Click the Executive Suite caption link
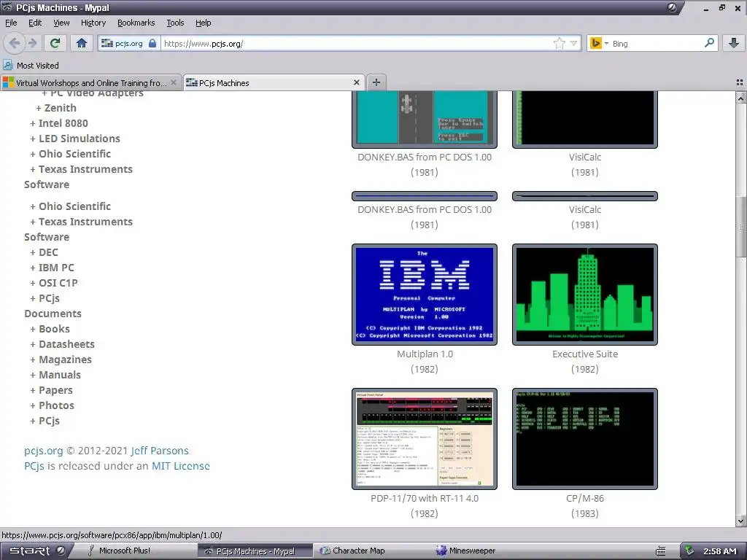Screen dimensions: 747x560 [585, 354]
